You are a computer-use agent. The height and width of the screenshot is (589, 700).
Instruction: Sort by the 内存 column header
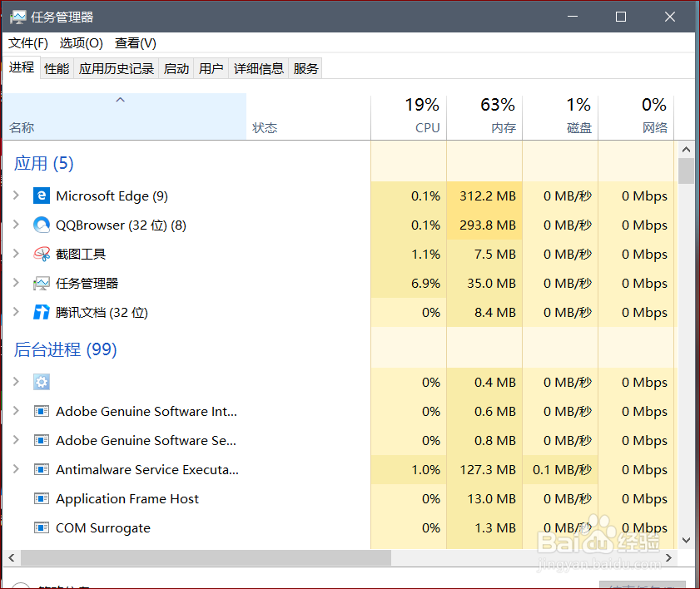coord(484,116)
